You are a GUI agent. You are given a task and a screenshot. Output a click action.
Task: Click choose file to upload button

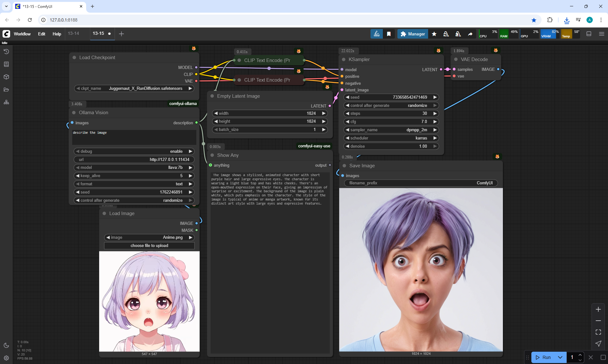[149, 246]
